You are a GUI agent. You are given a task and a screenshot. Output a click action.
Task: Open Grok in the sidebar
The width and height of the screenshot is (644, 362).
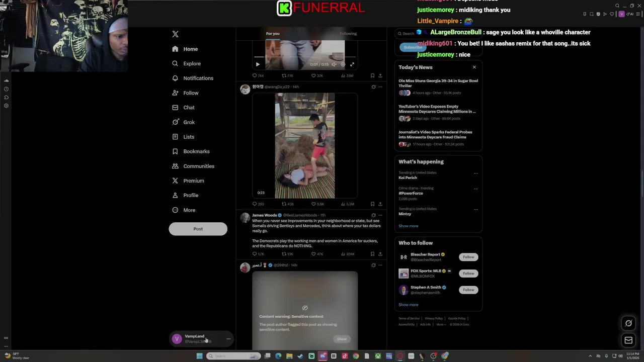[x=183, y=122]
